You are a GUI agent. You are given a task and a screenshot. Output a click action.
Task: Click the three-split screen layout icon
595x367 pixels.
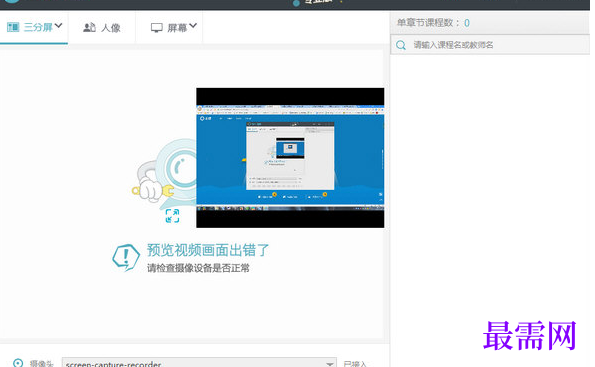coord(13,27)
